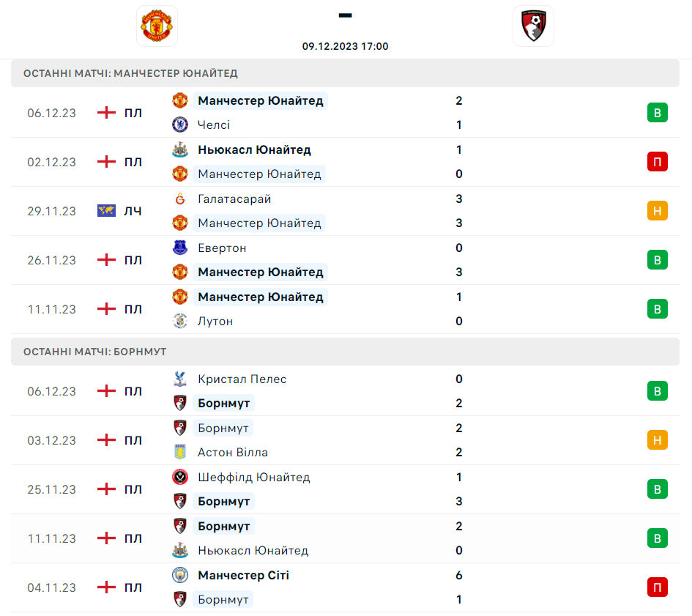Image resolution: width=692 pixels, height=616 pixels.
Task: Click the Luton club logo
Action: (x=180, y=321)
